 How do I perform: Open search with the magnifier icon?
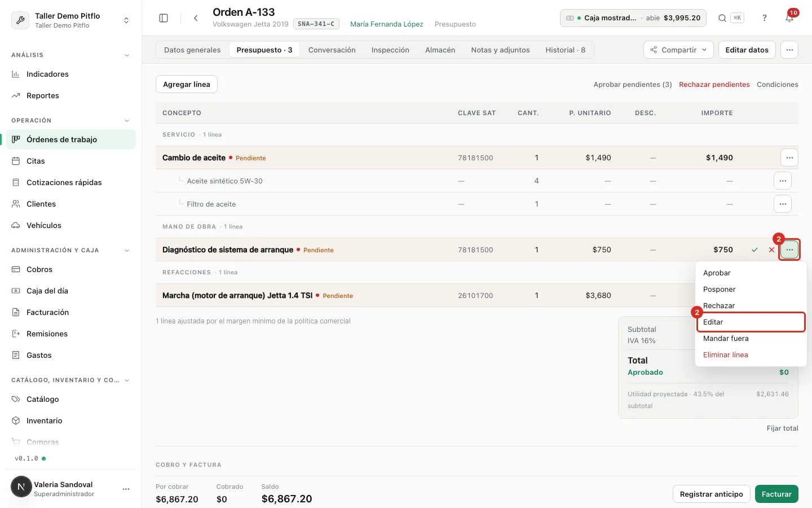point(722,18)
